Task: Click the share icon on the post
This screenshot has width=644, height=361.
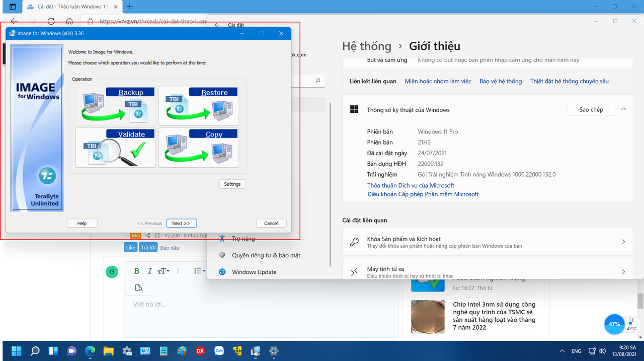Action: [148, 236]
